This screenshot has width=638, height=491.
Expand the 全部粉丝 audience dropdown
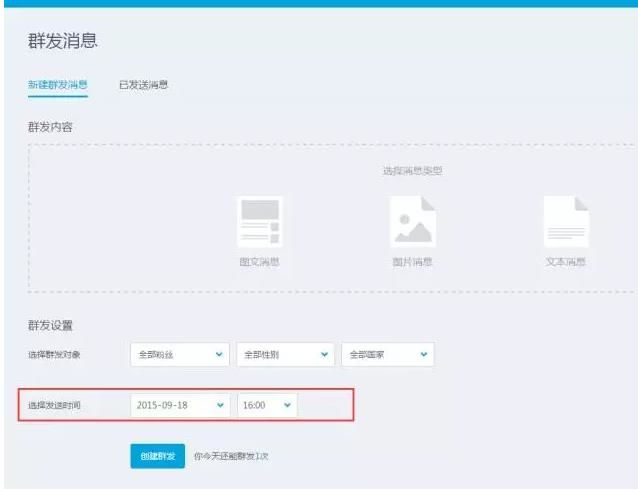(180, 354)
